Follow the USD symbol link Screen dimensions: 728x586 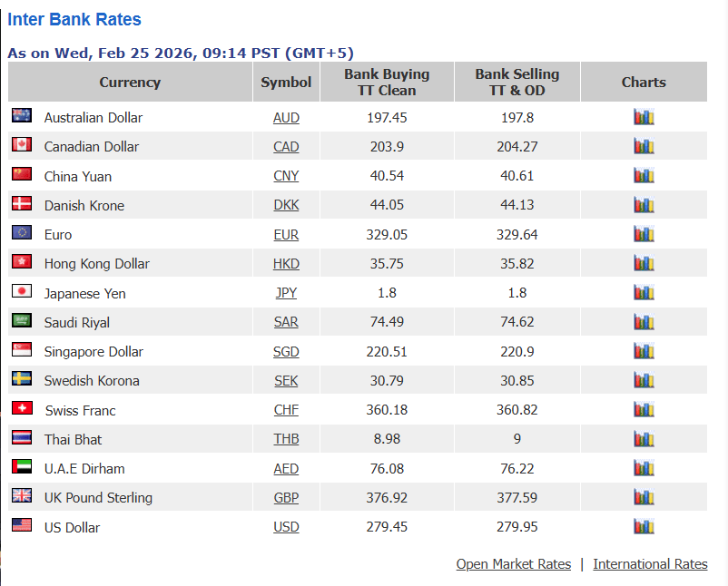click(x=286, y=527)
